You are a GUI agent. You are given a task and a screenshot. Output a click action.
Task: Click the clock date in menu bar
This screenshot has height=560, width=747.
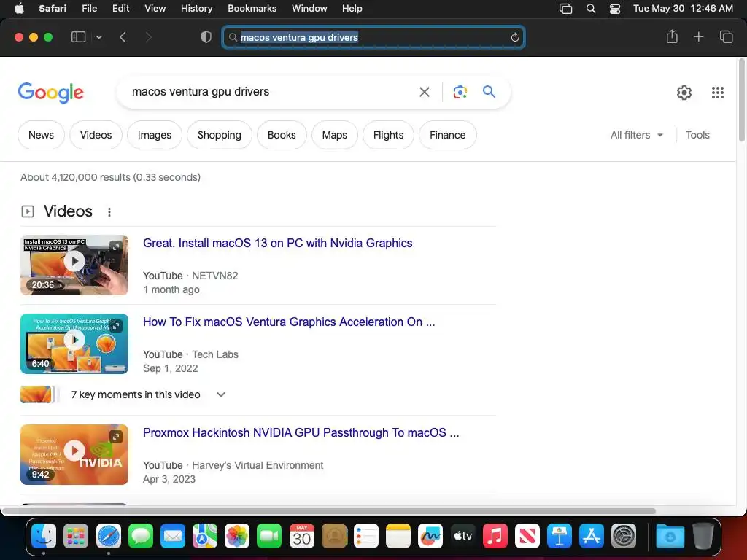pos(683,9)
